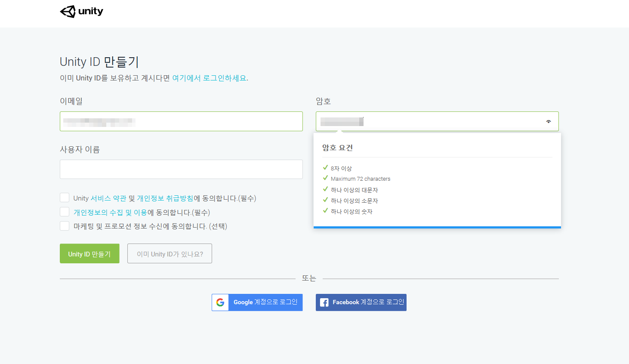629x364 pixels.
Task: Toggle password visibility eye icon
Action: pos(549,121)
